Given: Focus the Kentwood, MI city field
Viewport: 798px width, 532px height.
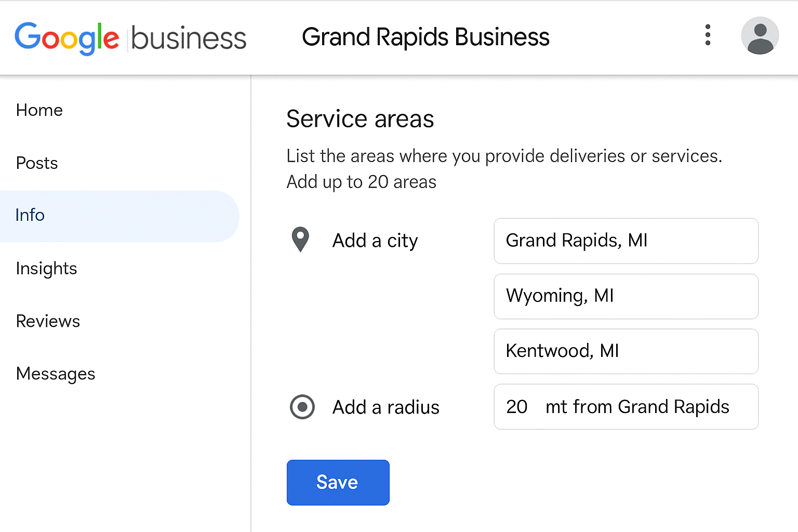Looking at the screenshot, I should [626, 351].
